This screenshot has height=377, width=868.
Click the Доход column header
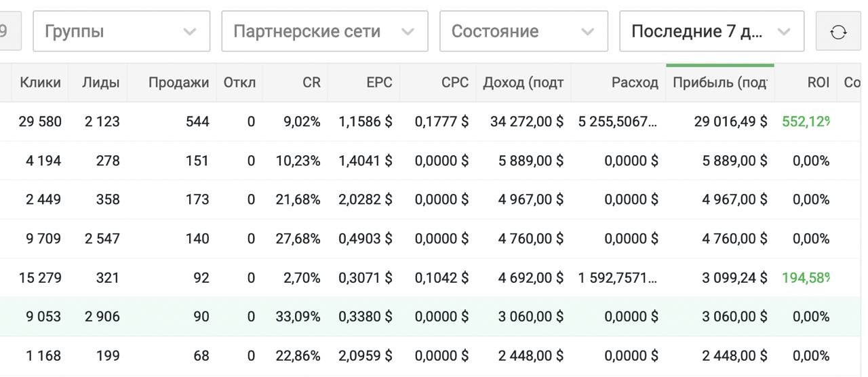523,83
